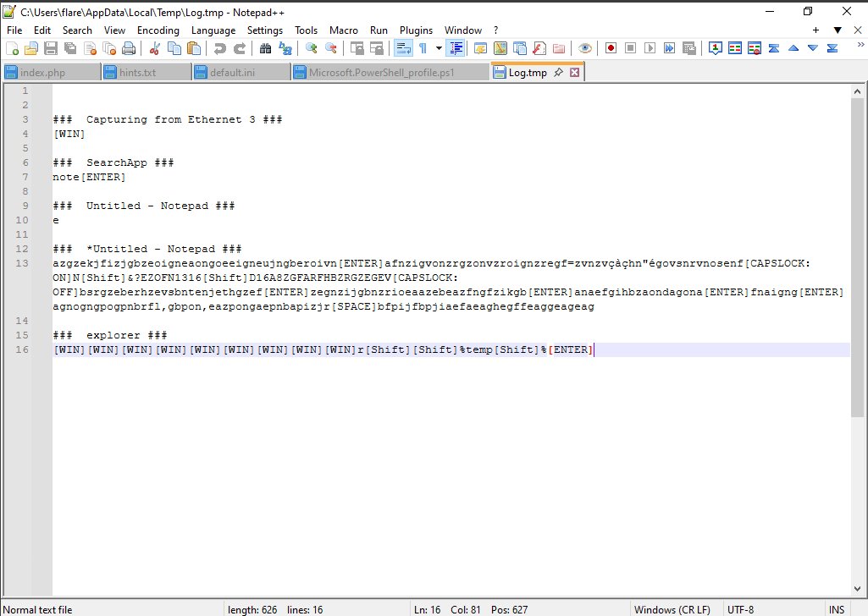The width and height of the screenshot is (868, 616).
Task: Open the tab list dropdown arrow
Action: (838, 30)
